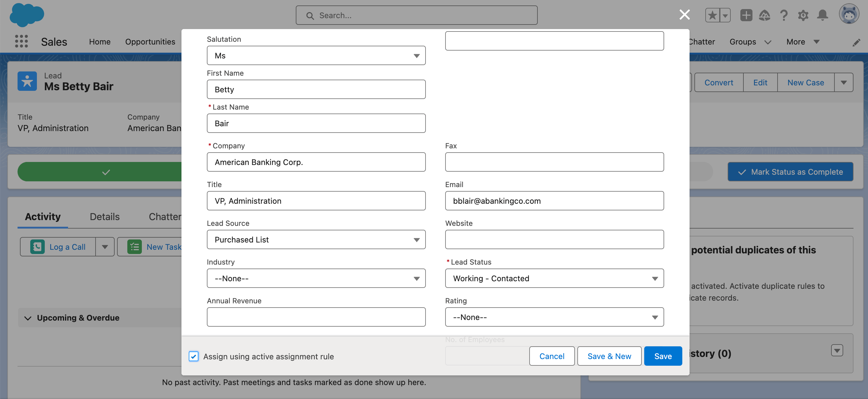Viewport: 868px width, 399px height.
Task: Toggle the Assign using active assignment rule checkbox
Action: click(193, 356)
